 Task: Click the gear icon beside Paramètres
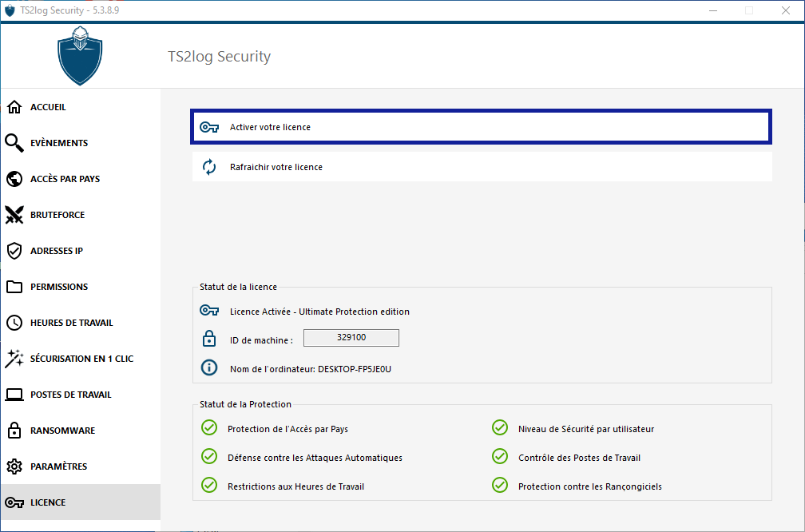point(14,466)
